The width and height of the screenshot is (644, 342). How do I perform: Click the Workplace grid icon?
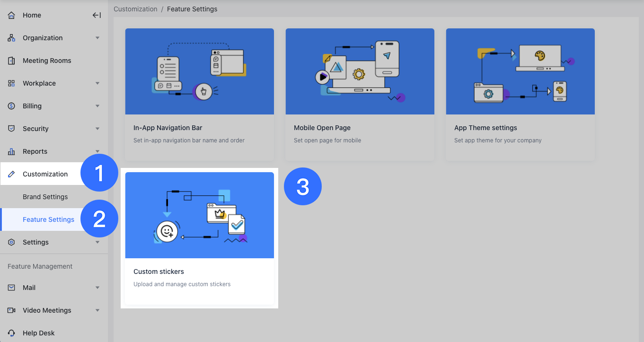point(11,83)
